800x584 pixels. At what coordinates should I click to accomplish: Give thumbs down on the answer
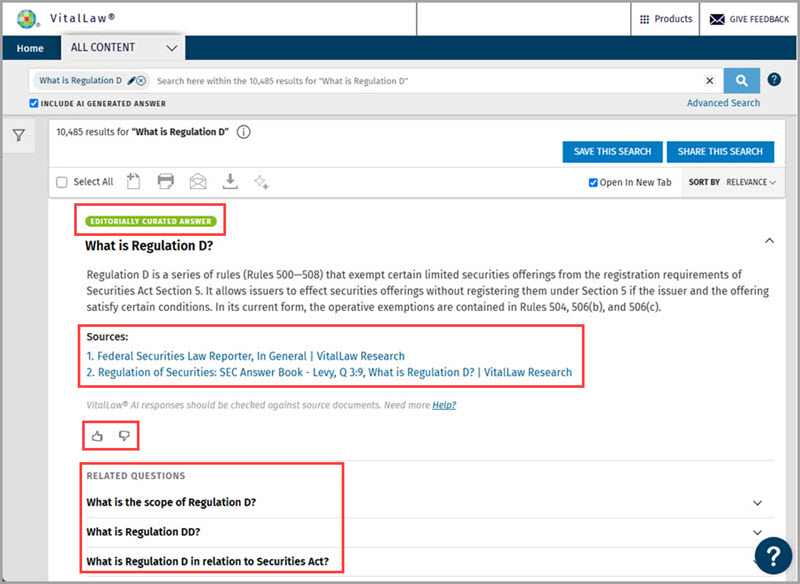click(124, 436)
